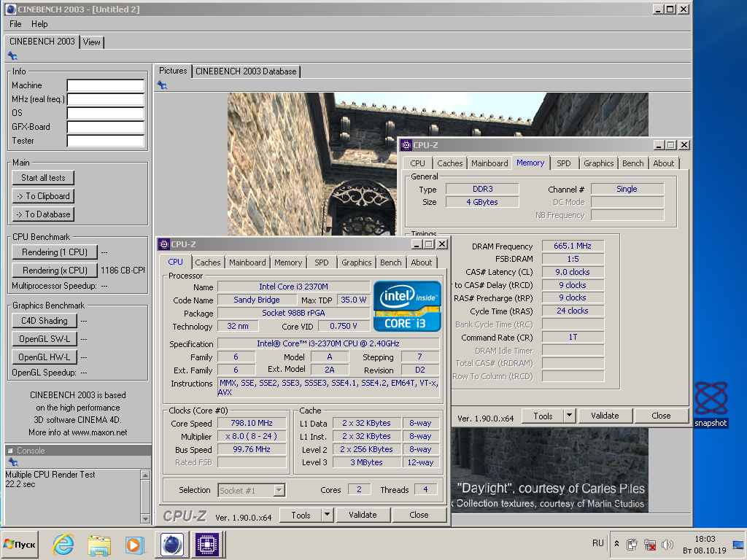
Task: Click the CINEBENCH title bar app icon
Action: [x=10, y=9]
